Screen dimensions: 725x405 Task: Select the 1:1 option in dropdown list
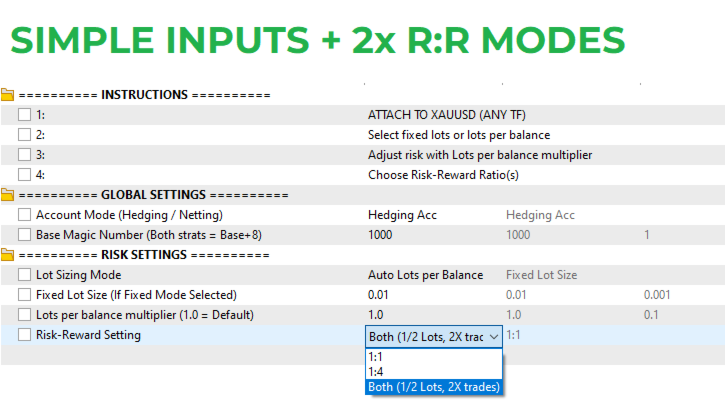point(434,357)
